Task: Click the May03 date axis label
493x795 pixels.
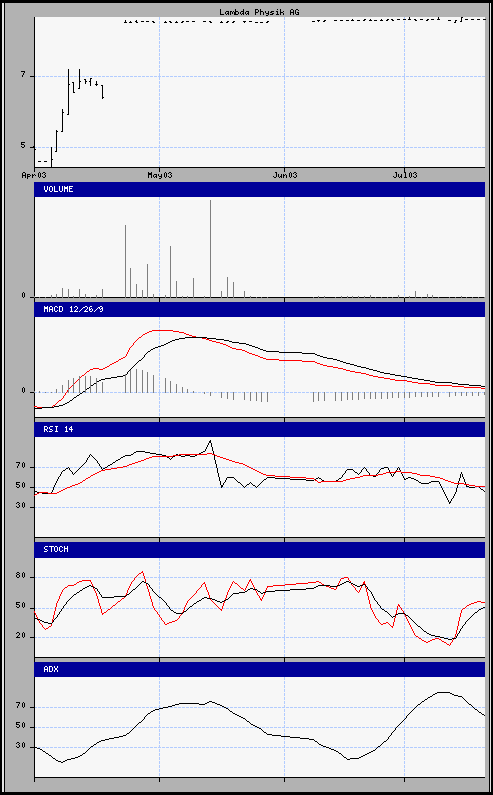Action: tap(159, 175)
